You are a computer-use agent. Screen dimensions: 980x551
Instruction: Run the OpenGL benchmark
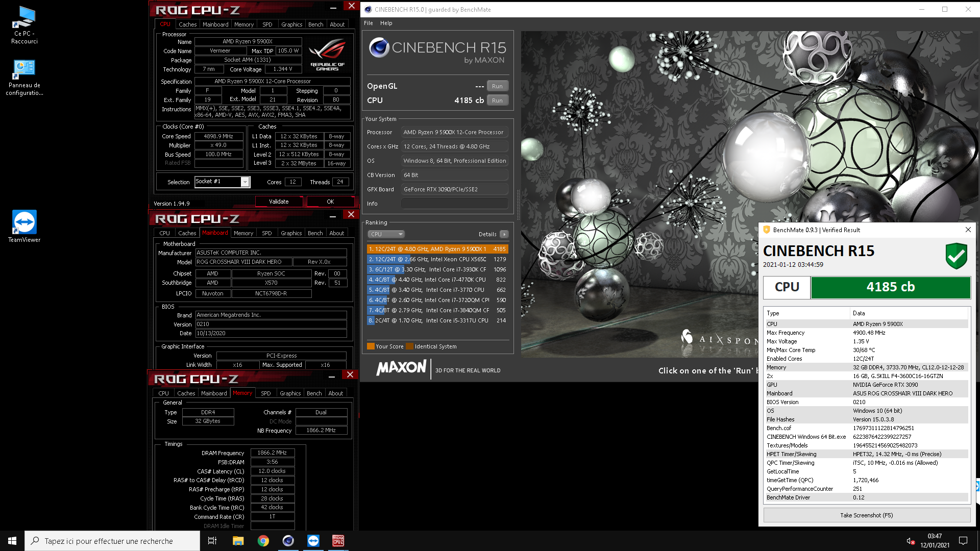click(498, 86)
